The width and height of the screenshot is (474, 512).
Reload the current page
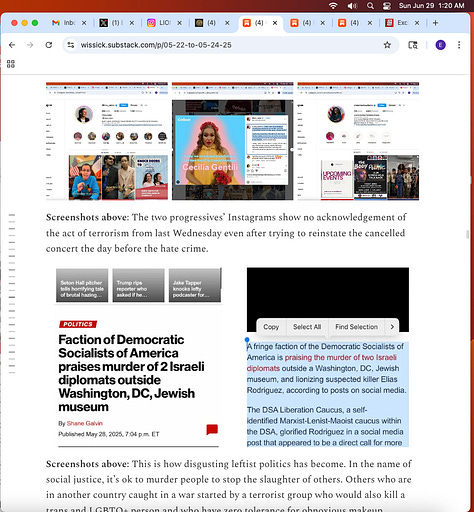(x=49, y=45)
